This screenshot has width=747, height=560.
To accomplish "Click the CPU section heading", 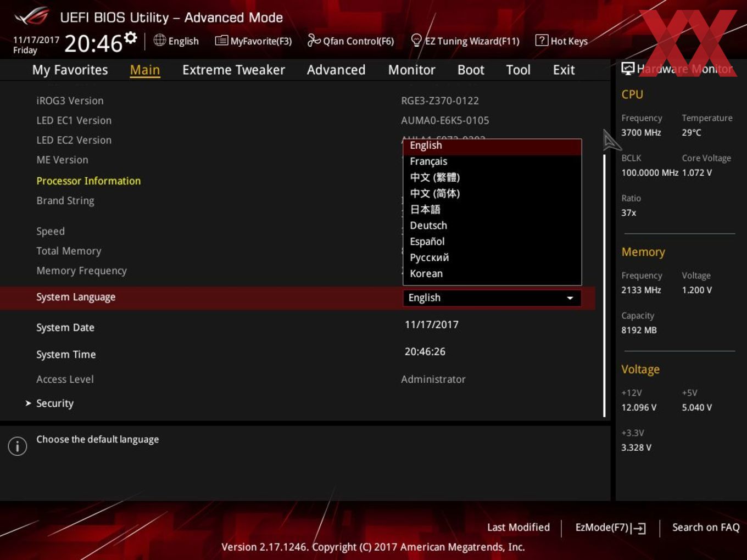I will 632,94.
